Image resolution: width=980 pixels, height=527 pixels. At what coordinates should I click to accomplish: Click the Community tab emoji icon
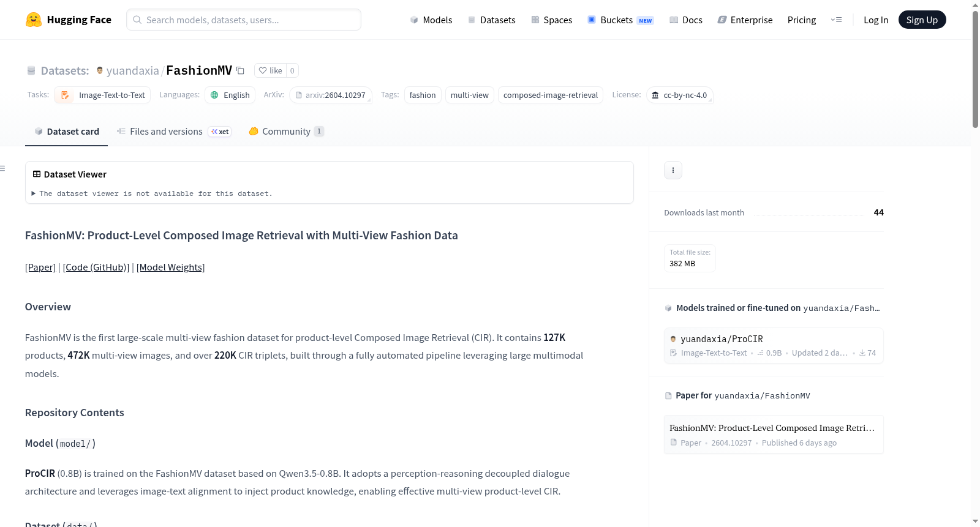(x=254, y=131)
